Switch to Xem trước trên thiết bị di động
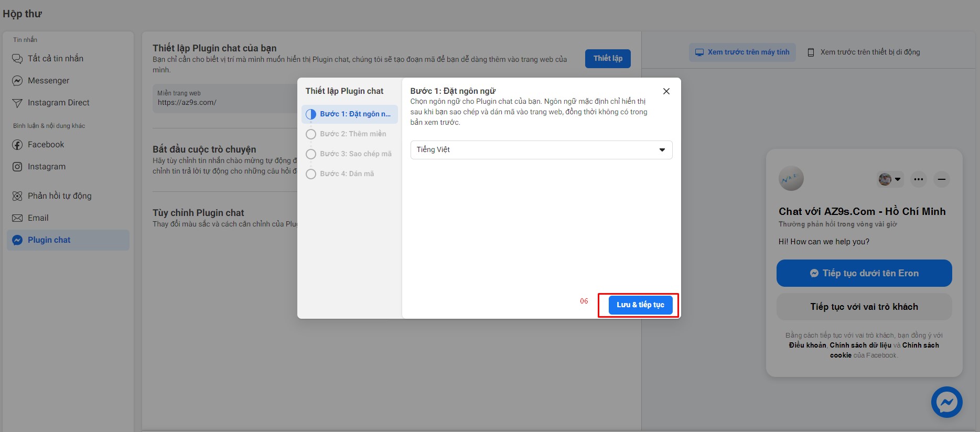 coord(864,52)
